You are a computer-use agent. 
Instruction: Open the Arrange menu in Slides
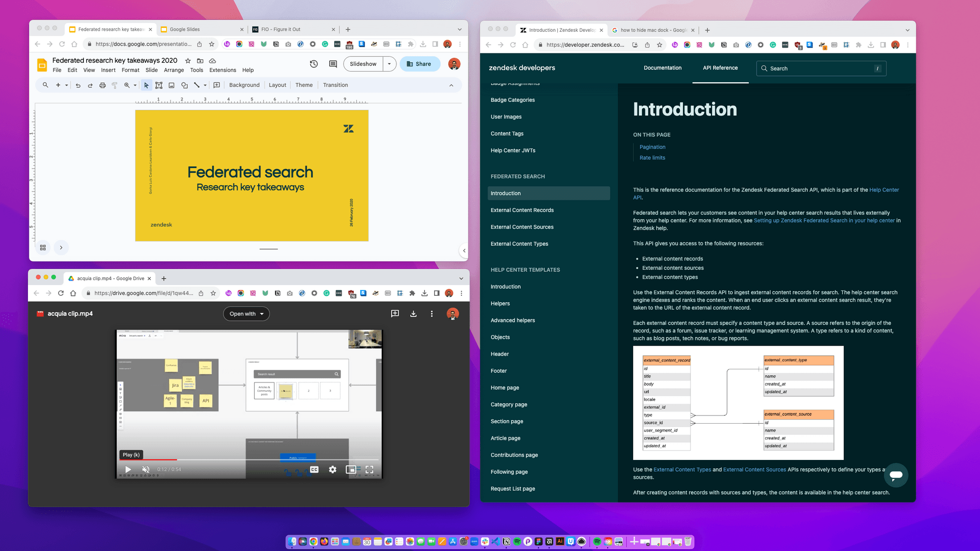[x=173, y=70]
